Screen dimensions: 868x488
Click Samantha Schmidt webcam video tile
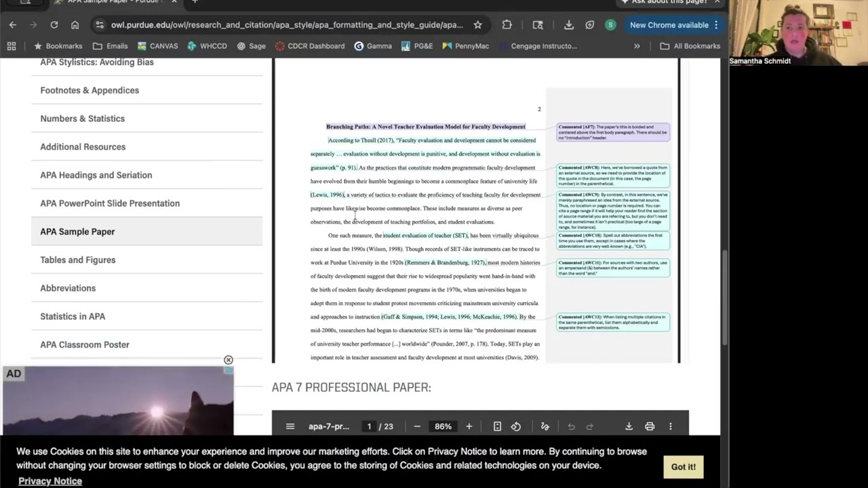pyautogui.click(x=798, y=33)
